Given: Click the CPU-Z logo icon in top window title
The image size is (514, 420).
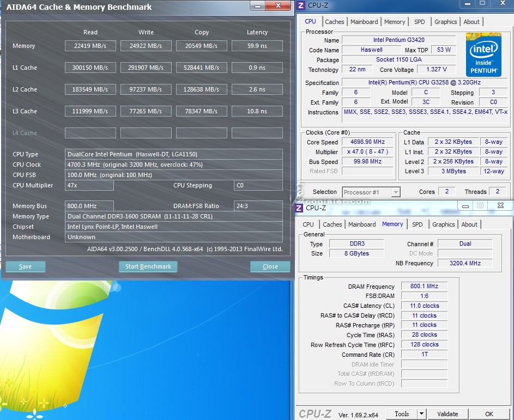Looking at the screenshot, I should pyautogui.click(x=301, y=5).
